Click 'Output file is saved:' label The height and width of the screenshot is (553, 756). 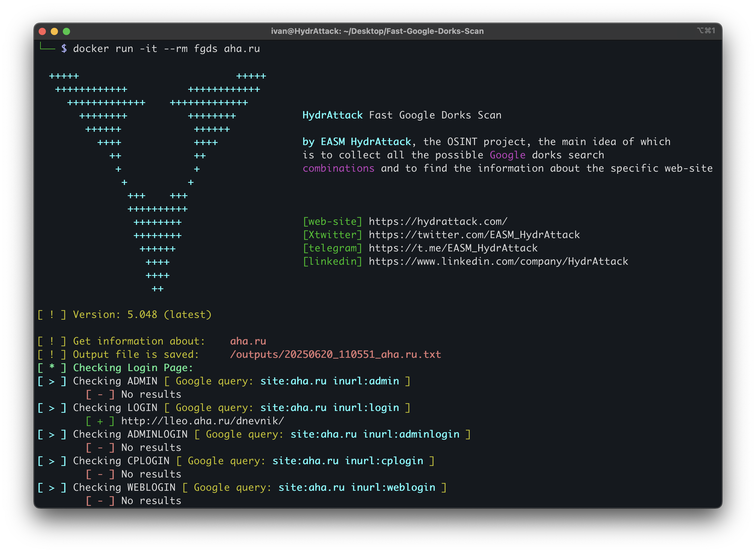point(136,354)
